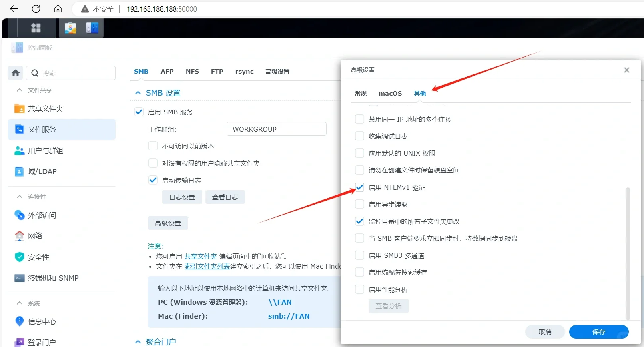Click the package center taskbar icon
The width and height of the screenshot is (644, 347).
[70, 28]
